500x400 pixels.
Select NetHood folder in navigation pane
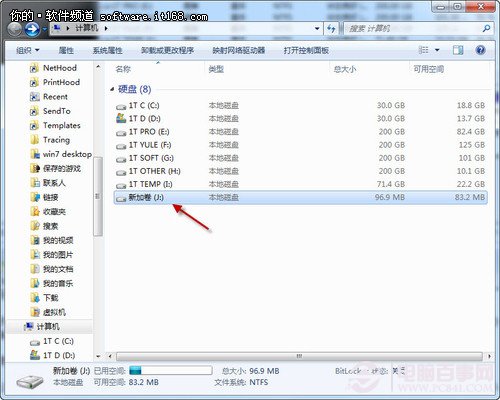[x=59, y=68]
